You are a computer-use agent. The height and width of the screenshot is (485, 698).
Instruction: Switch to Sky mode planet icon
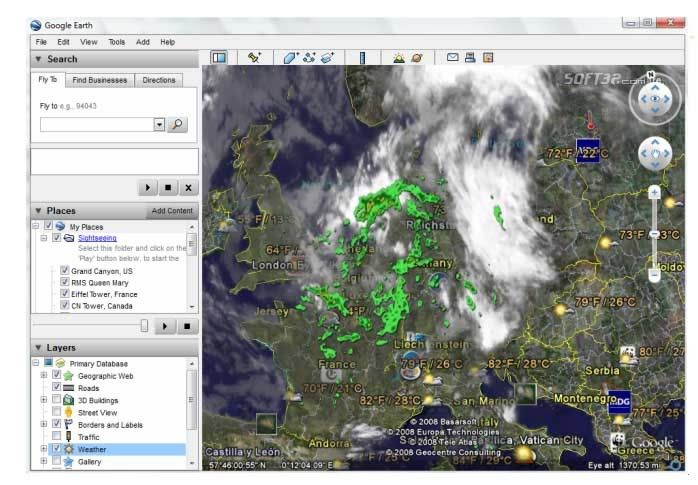[x=416, y=58]
